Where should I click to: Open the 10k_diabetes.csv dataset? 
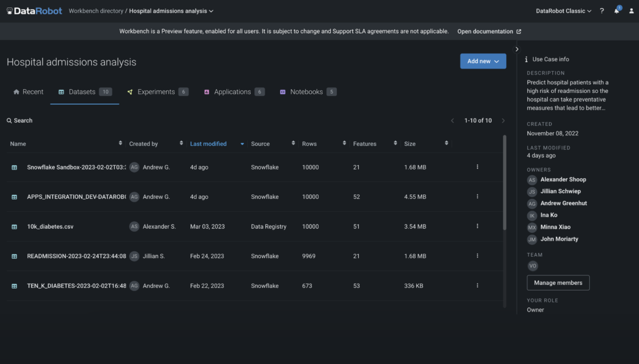pos(50,227)
